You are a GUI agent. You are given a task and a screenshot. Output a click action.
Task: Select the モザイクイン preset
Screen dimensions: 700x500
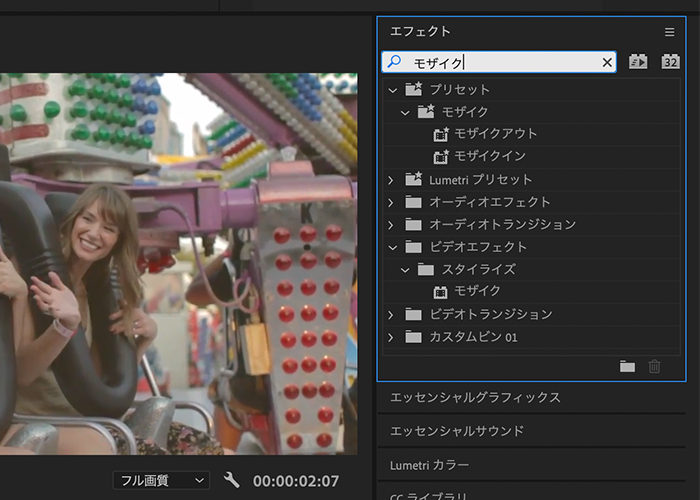pos(489,157)
